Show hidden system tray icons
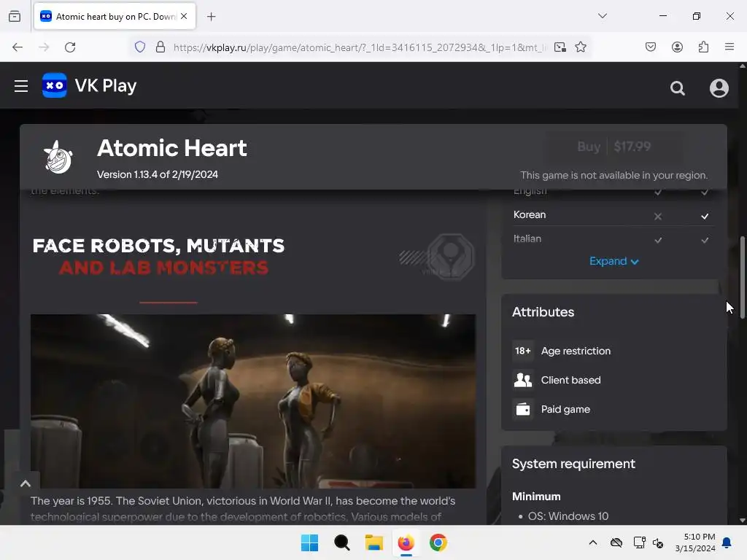This screenshot has height=560, width=747. [592, 542]
